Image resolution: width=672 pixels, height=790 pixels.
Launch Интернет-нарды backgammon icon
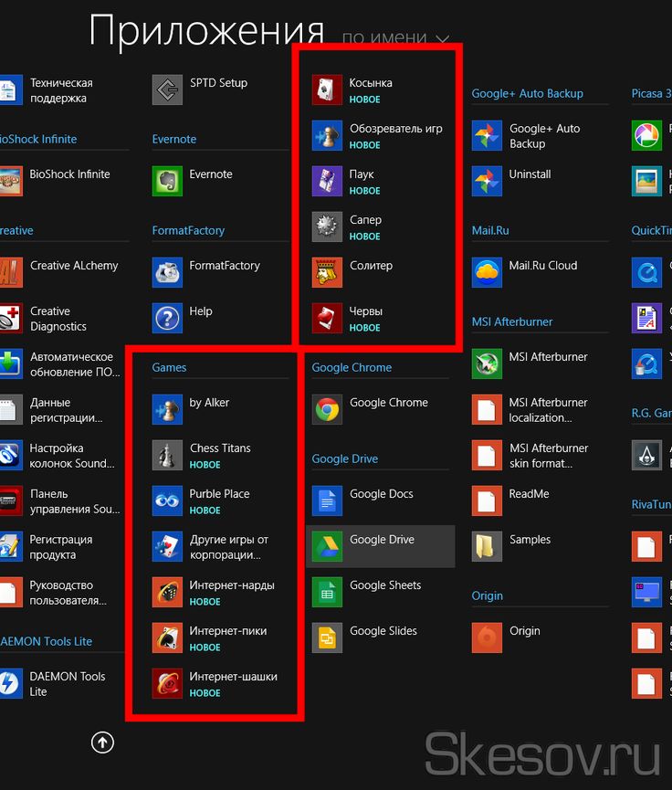click(167, 592)
